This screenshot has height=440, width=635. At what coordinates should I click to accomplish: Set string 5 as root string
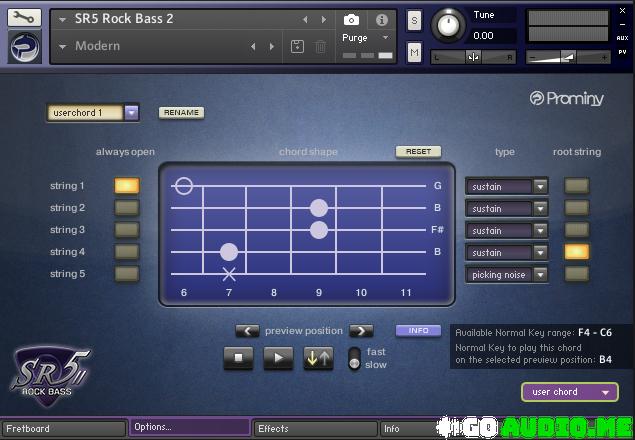tap(577, 274)
